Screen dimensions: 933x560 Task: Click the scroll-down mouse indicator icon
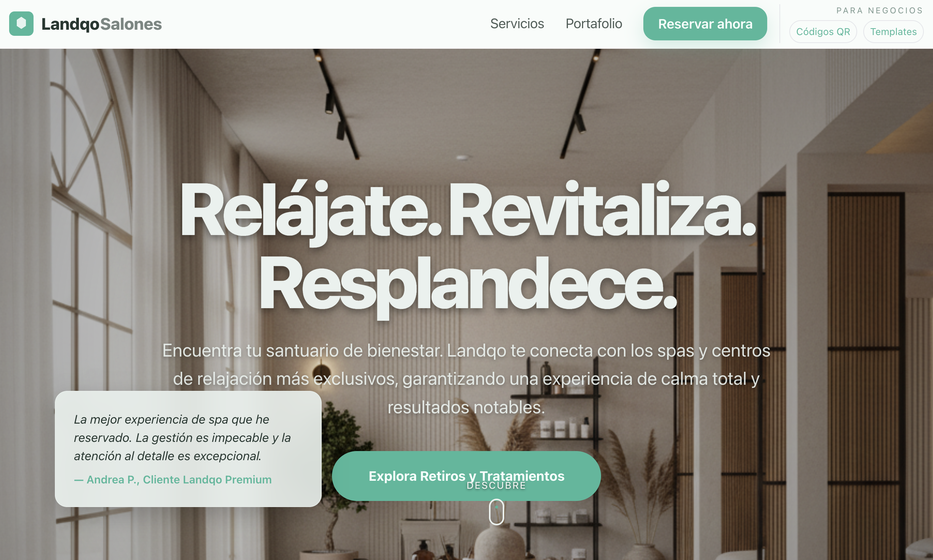[x=496, y=512]
